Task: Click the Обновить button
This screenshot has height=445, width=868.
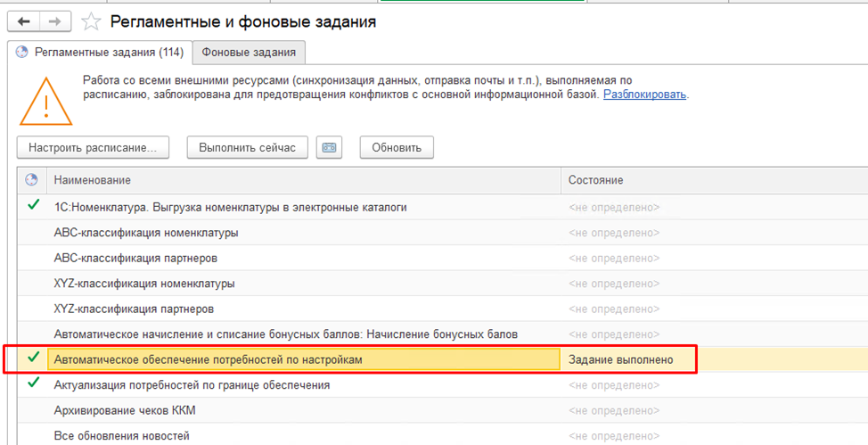Action: (x=397, y=148)
